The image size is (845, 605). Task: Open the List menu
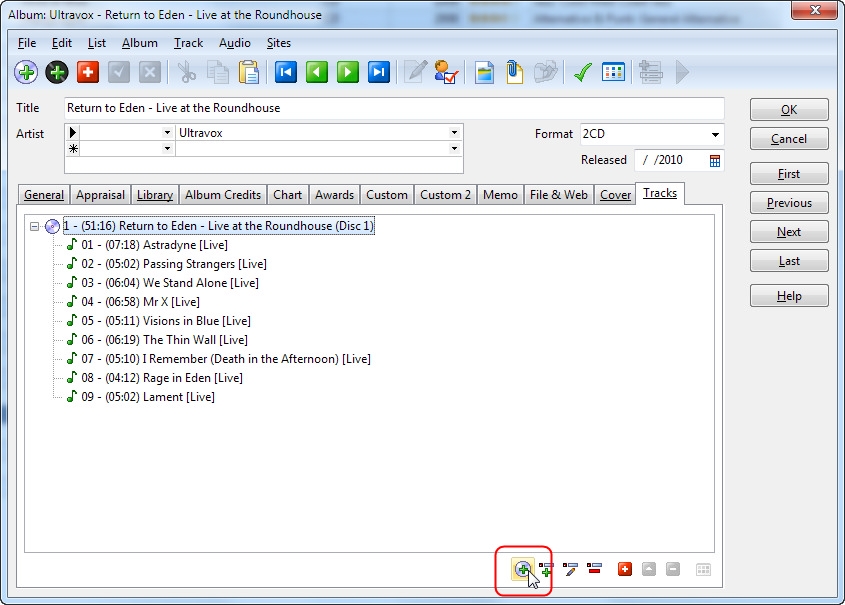pyautogui.click(x=97, y=43)
